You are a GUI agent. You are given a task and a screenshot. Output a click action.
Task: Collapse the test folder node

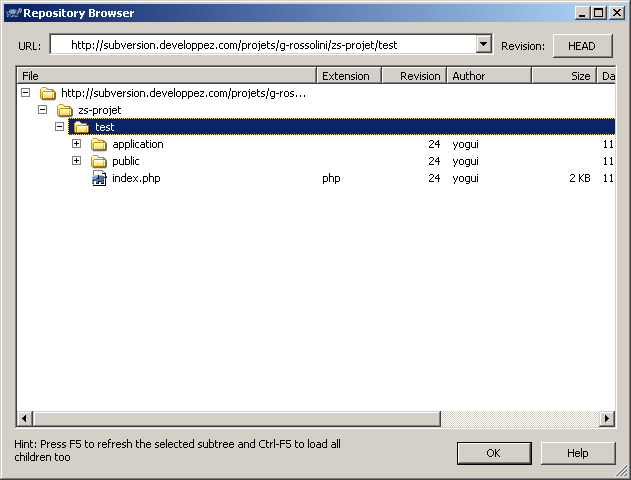click(x=59, y=127)
